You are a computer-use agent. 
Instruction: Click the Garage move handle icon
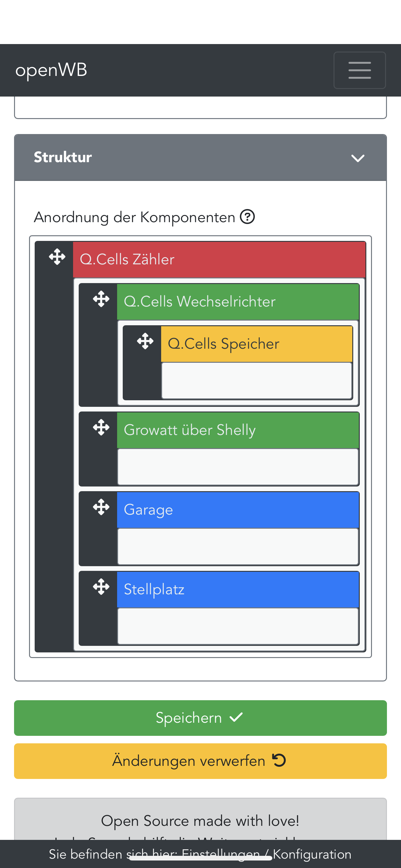[x=101, y=507]
